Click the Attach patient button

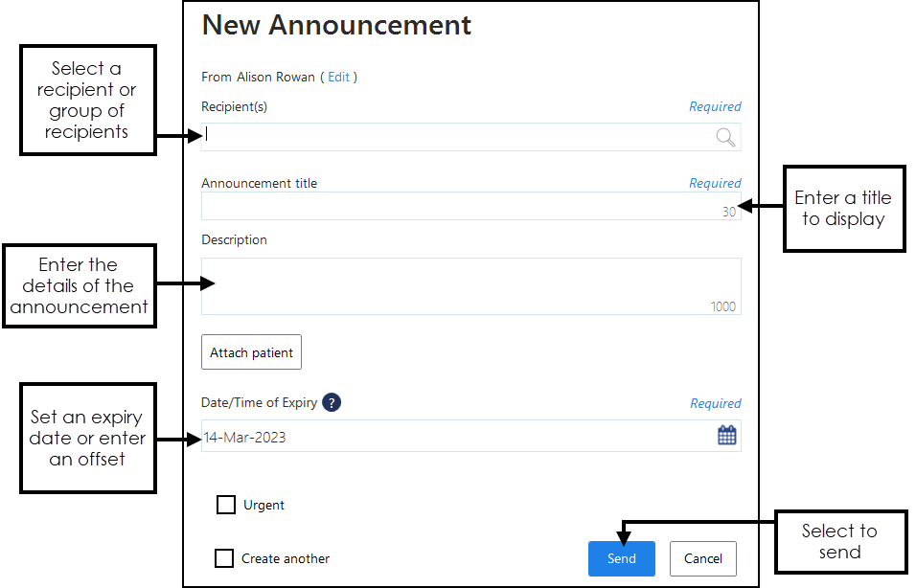(x=251, y=352)
